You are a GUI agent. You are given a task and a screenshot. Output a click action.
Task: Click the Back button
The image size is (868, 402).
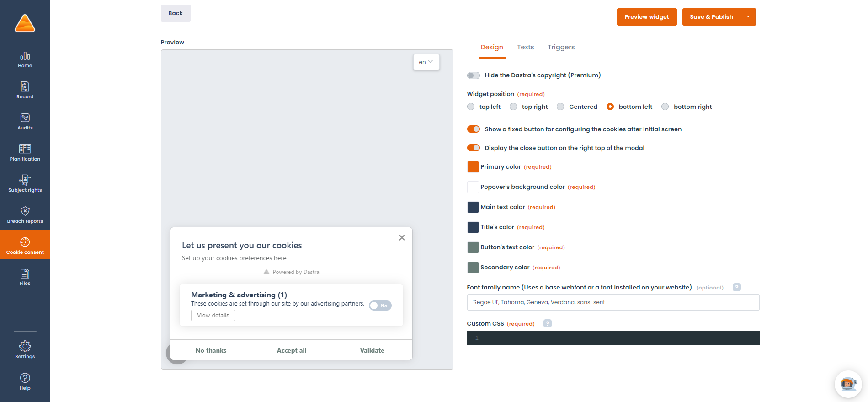[x=176, y=13]
